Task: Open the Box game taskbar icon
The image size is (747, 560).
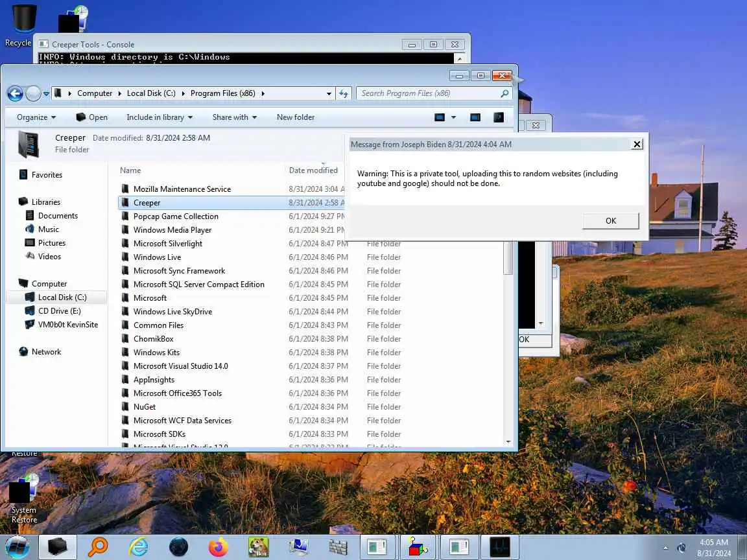Action: click(259, 547)
